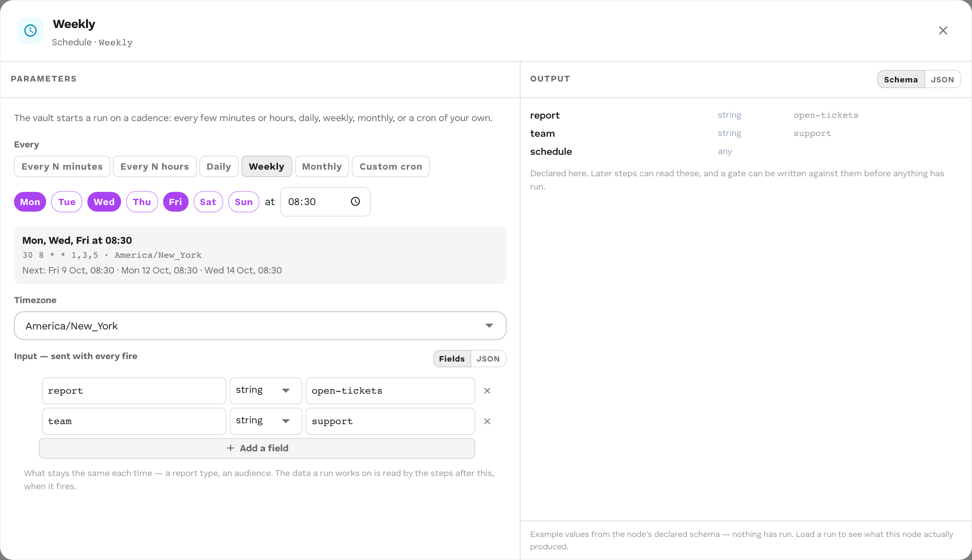
Task: Click the report row in output schema
Action: click(x=745, y=115)
